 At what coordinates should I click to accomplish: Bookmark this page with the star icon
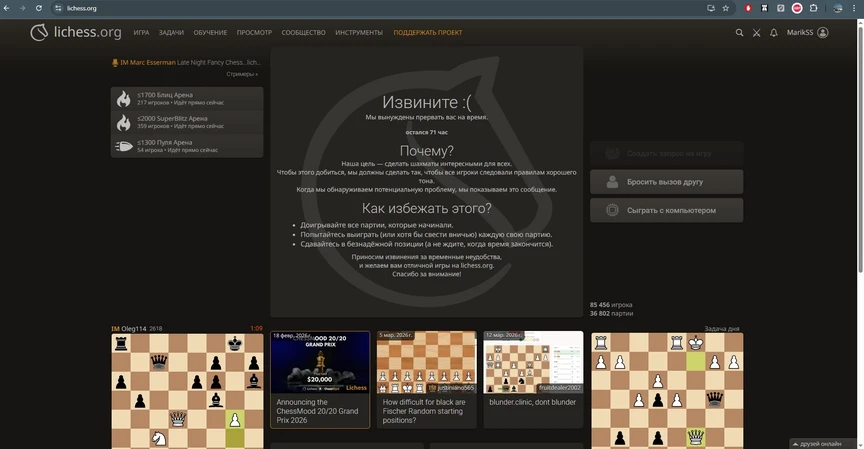pos(726,8)
